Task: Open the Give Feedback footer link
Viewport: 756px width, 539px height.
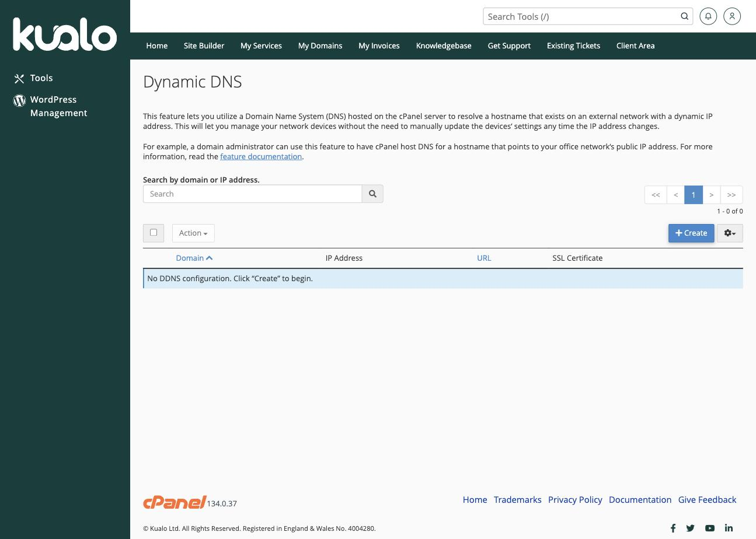Action: [707, 500]
